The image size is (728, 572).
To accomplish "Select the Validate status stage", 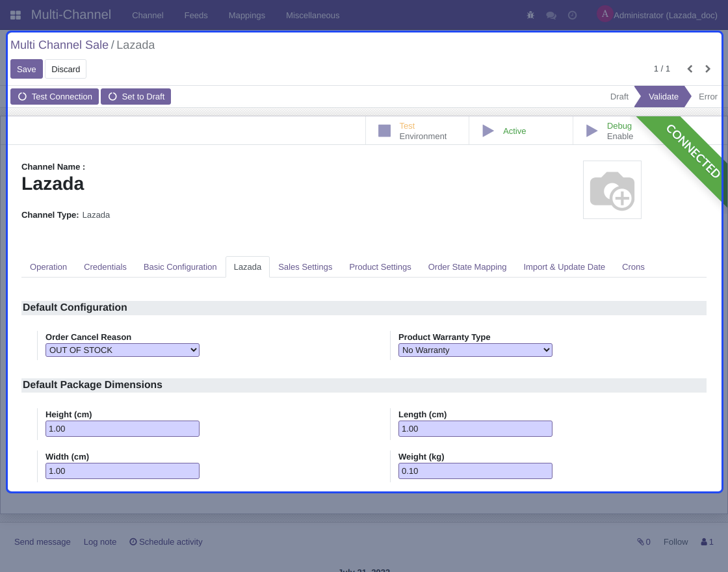I will pyautogui.click(x=663, y=97).
